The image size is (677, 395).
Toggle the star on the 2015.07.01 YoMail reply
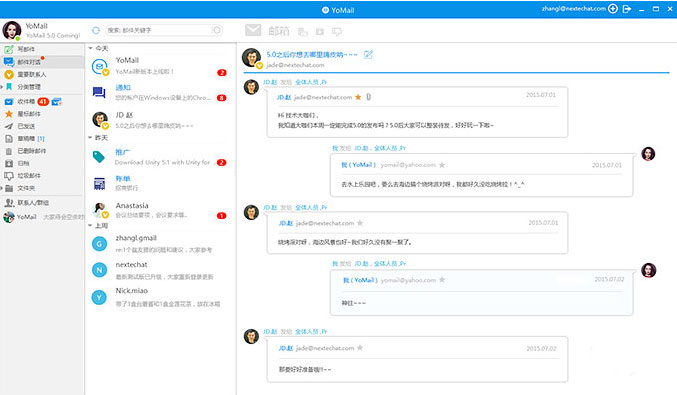442,165
